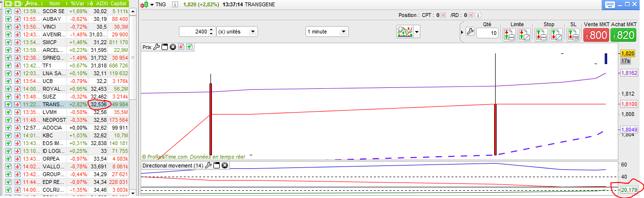The width and height of the screenshot is (644, 198).
Task: Click the green buy arrow in ORPEA row
Action: coord(9,158)
